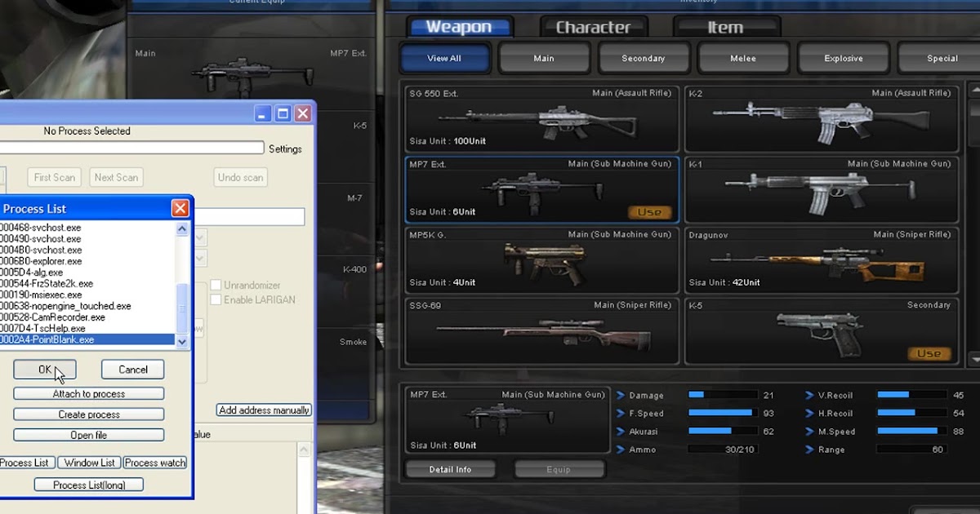Select the SSG-69 sniper rifle card
The image size is (980, 514).
pyautogui.click(x=541, y=331)
